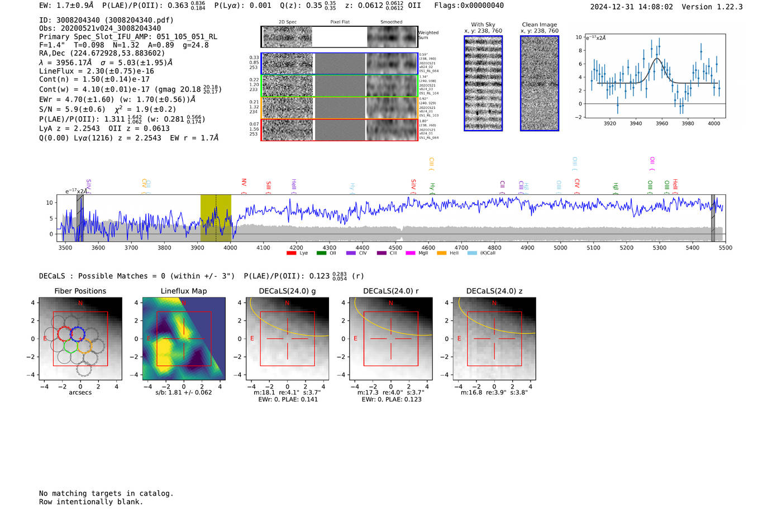Click the LyA z = 2.2543 line
The width and height of the screenshot is (782, 532).
104,128
